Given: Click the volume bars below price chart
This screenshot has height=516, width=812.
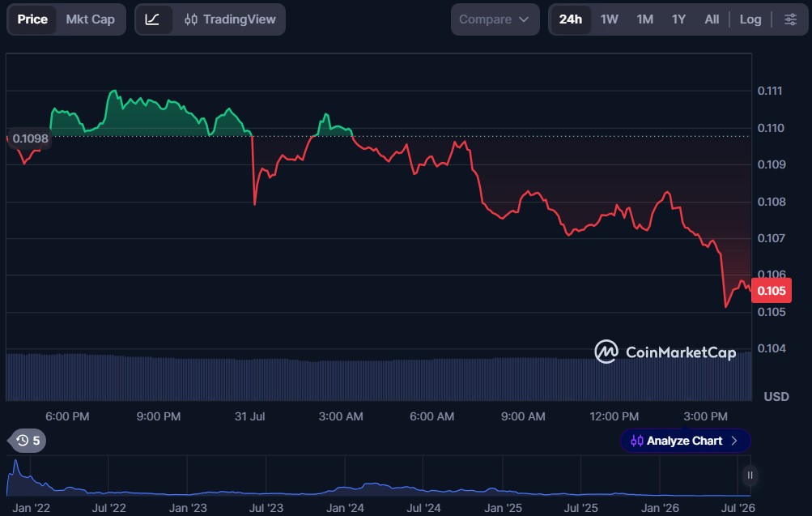Looking at the screenshot, I should point(379,377).
